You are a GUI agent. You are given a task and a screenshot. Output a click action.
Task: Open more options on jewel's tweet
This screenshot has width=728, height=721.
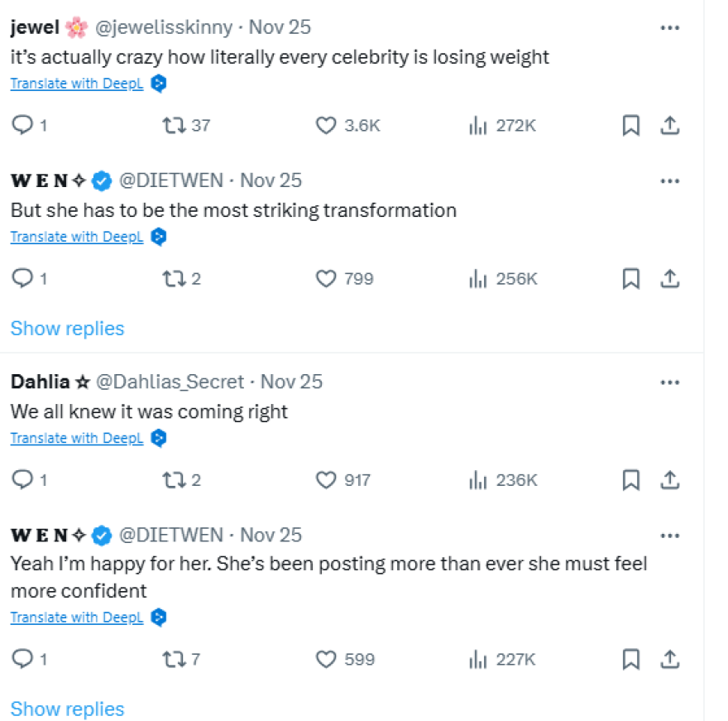[x=669, y=27]
